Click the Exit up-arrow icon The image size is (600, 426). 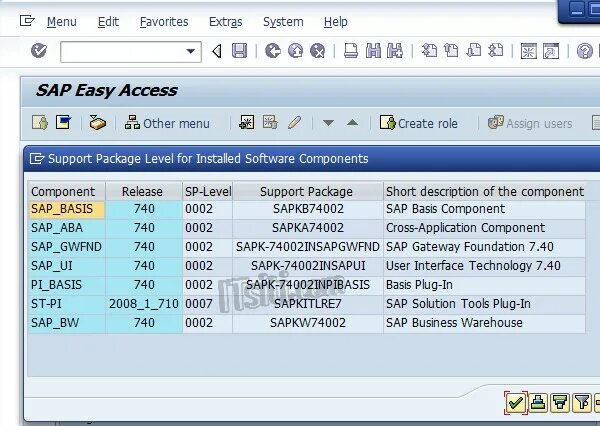pyautogui.click(x=295, y=51)
